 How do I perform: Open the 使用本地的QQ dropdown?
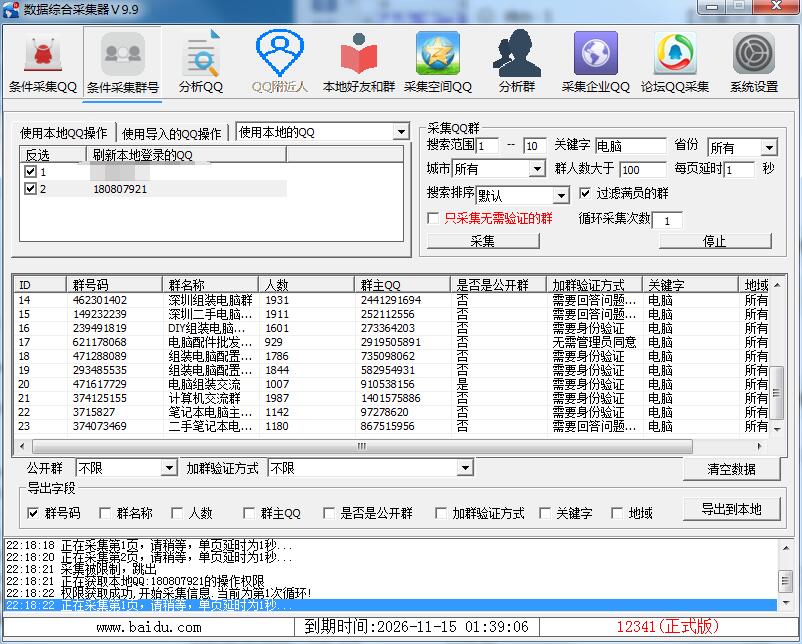402,132
